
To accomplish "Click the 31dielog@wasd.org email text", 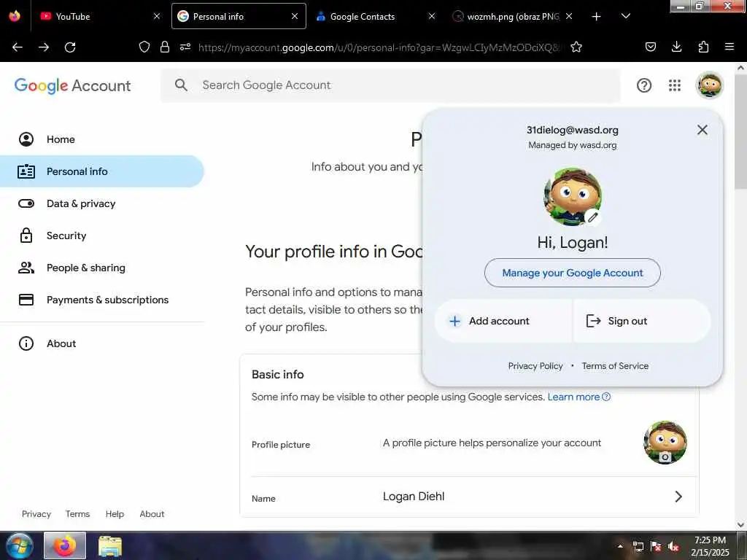I will [573, 130].
